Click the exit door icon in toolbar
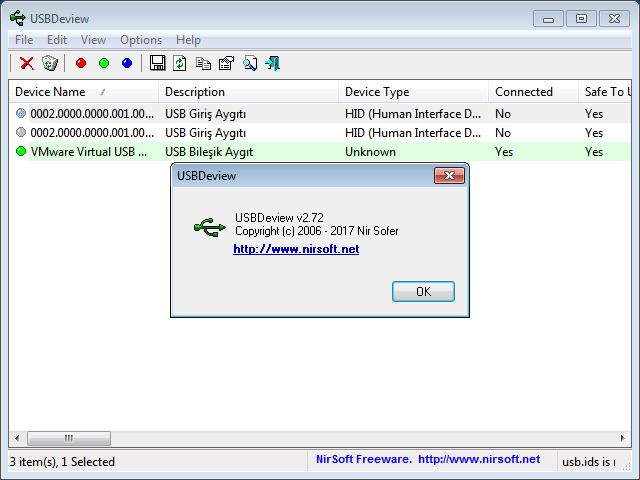Screen dimensions: 640x480 point(272,63)
